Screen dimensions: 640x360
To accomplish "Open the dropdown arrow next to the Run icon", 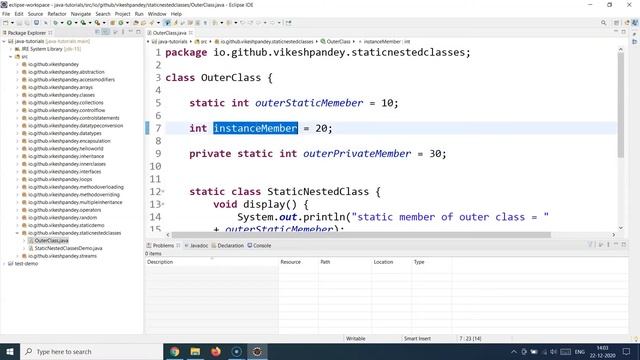I will [76, 23].
